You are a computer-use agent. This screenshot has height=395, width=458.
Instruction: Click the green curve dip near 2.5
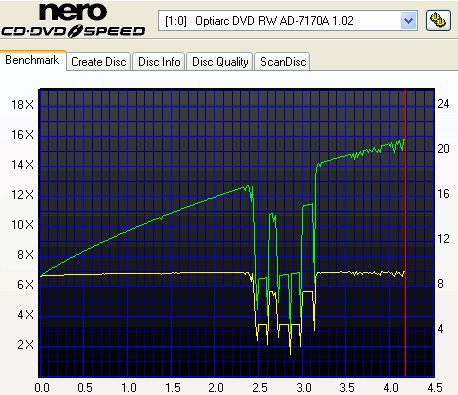pyautogui.click(x=258, y=302)
